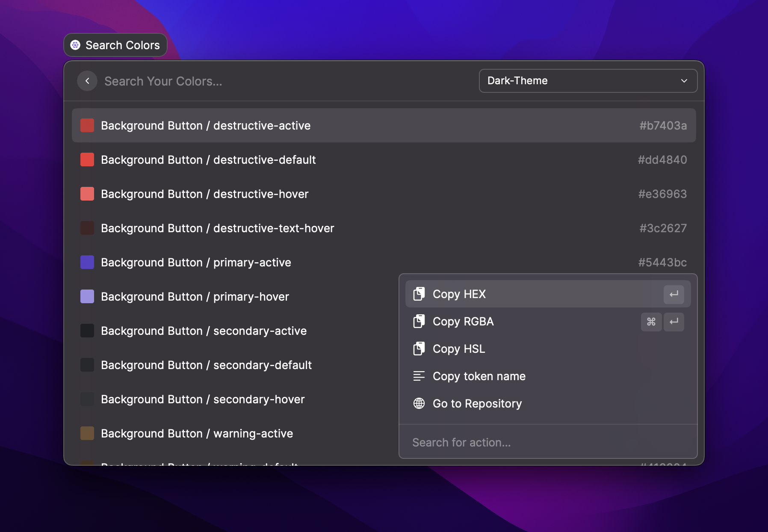
Task: Open the Dark-Theme dropdown
Action: 588,81
